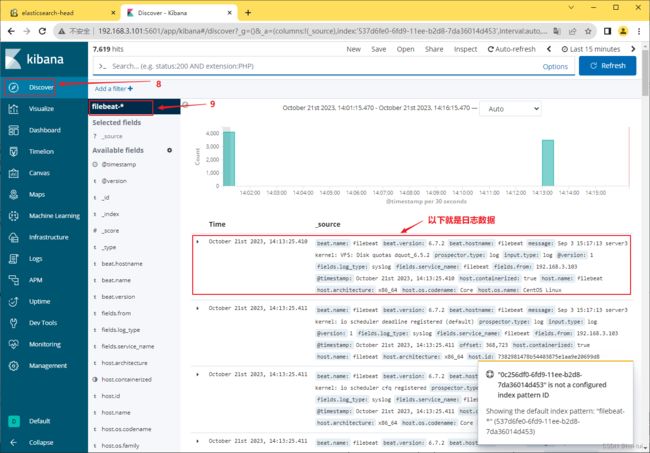Viewport: 650px width, 453px height.
Task: Click Share in the top menu
Action: coord(434,49)
